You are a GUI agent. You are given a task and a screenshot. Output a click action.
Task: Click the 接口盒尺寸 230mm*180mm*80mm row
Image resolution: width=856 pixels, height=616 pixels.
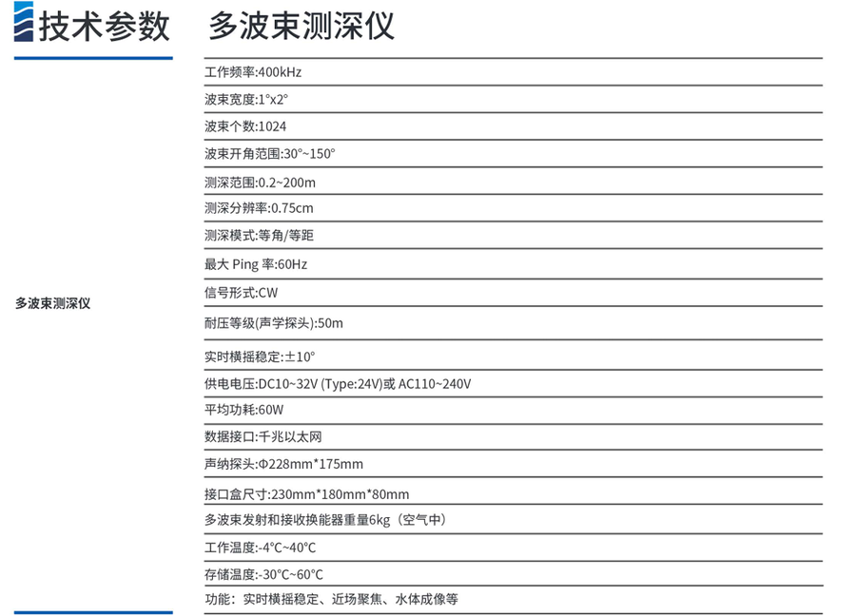pyautogui.click(x=306, y=494)
